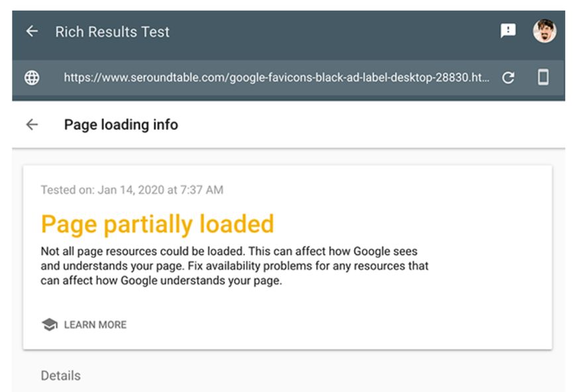Click the Page partially loaded heading
Viewport: 573px width, 392px height.
[157, 224]
